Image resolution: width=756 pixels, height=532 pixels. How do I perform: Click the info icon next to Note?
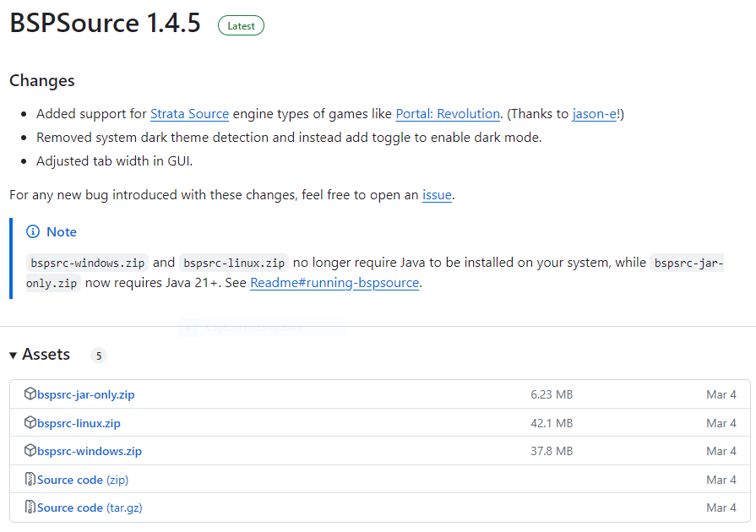point(33,231)
